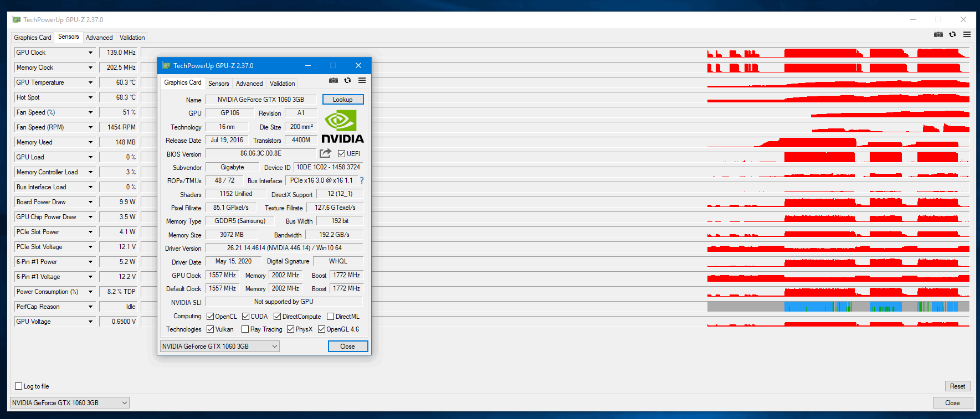Image resolution: width=980 pixels, height=419 pixels.
Task: Open the Memory Used sensor dropdown
Action: (90, 142)
